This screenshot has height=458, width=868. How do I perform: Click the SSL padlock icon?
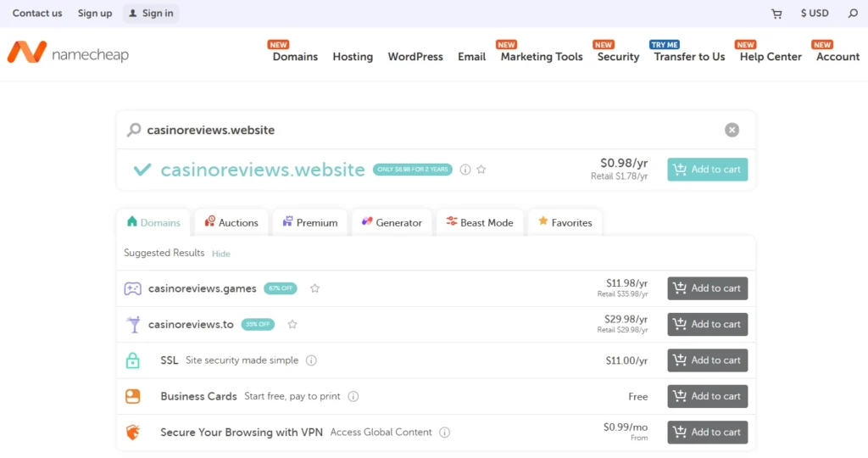coord(133,360)
